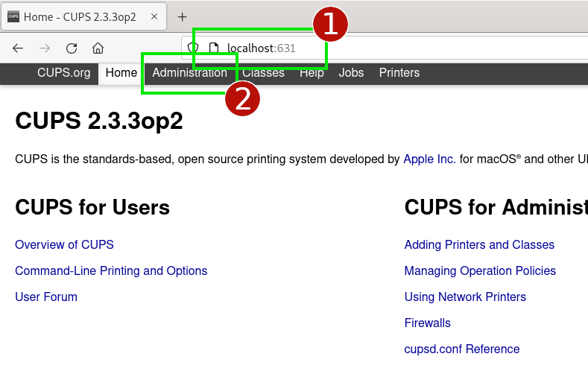Open the Firewalls link
The width and height of the screenshot is (588, 380).
[427, 323]
